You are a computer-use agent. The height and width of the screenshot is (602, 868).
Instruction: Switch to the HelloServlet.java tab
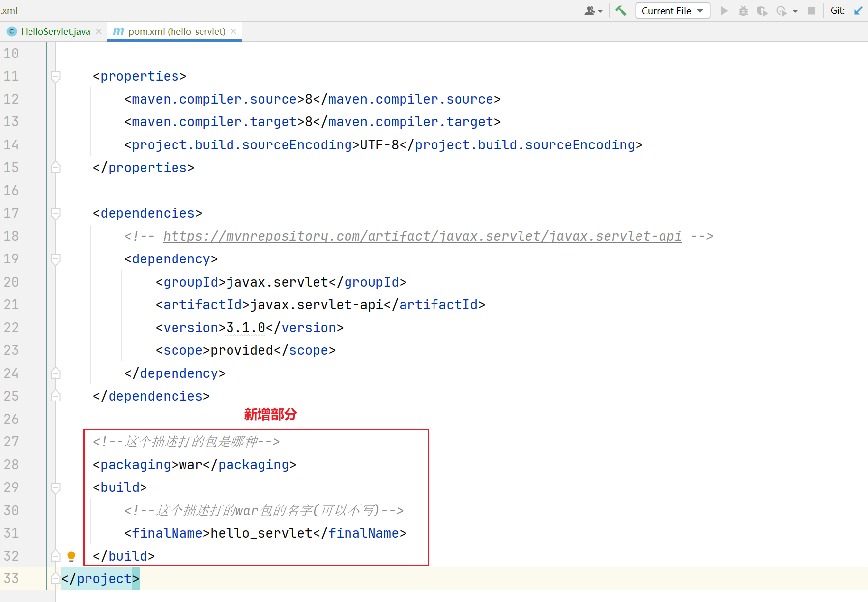click(56, 31)
